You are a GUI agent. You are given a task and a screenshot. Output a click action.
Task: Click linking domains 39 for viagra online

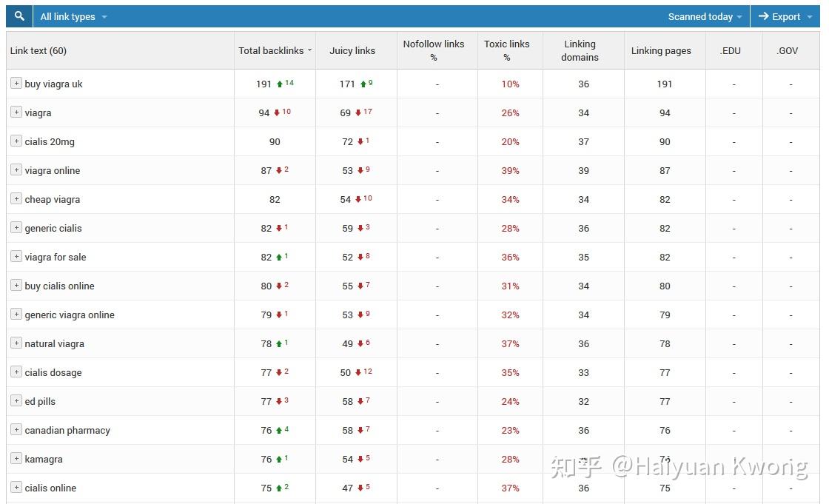[x=584, y=171]
